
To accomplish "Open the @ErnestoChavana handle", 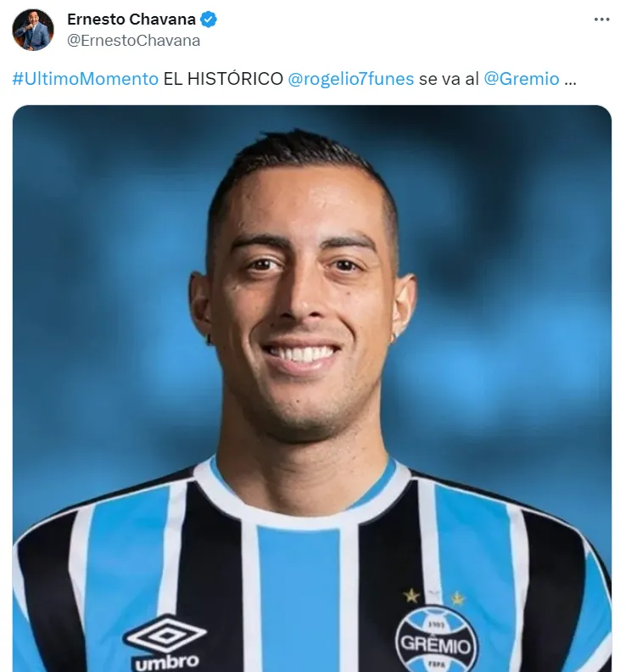I will [134, 40].
